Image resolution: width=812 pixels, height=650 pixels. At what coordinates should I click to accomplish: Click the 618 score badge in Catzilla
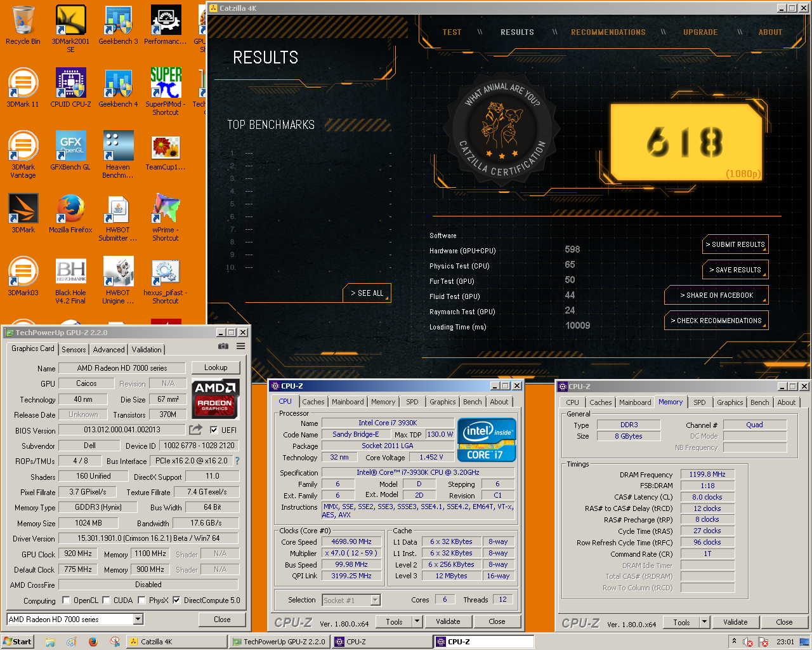686,142
